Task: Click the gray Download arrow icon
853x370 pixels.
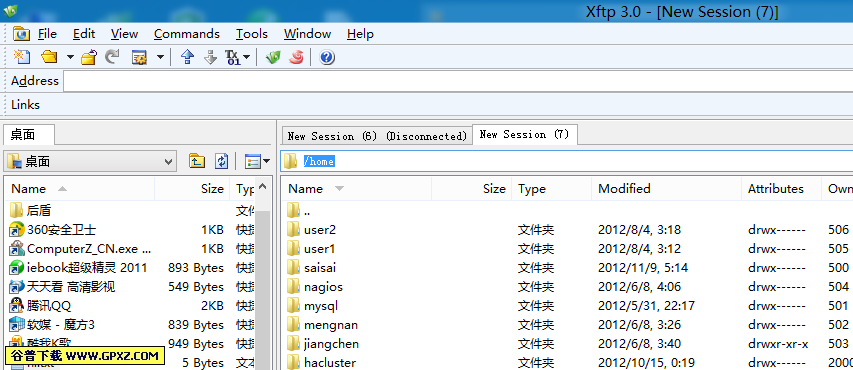Action: click(211, 57)
